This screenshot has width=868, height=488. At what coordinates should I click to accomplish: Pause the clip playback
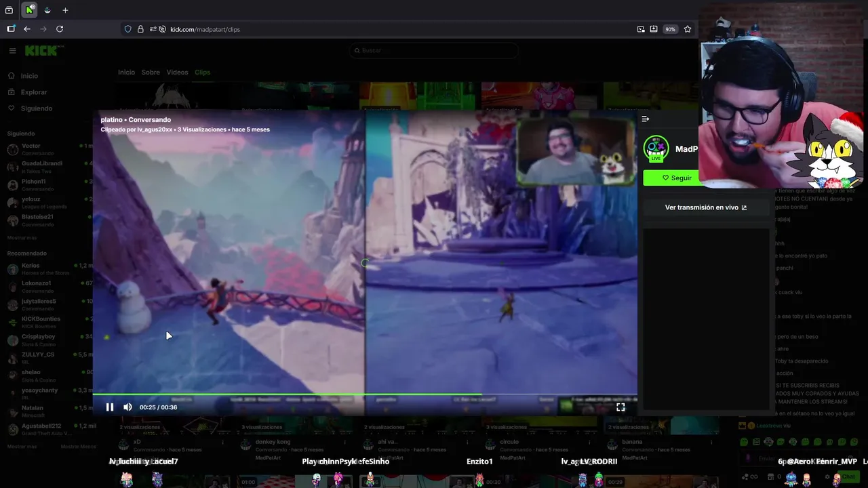(110, 407)
